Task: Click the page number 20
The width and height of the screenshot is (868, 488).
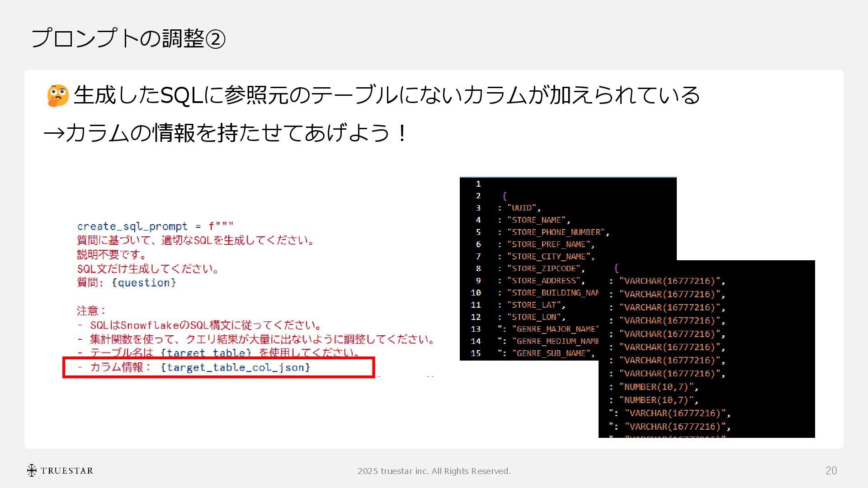Action: click(831, 471)
